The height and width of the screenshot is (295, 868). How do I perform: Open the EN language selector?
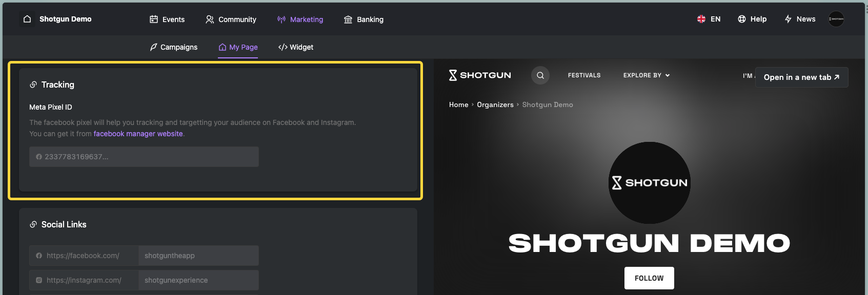709,19
